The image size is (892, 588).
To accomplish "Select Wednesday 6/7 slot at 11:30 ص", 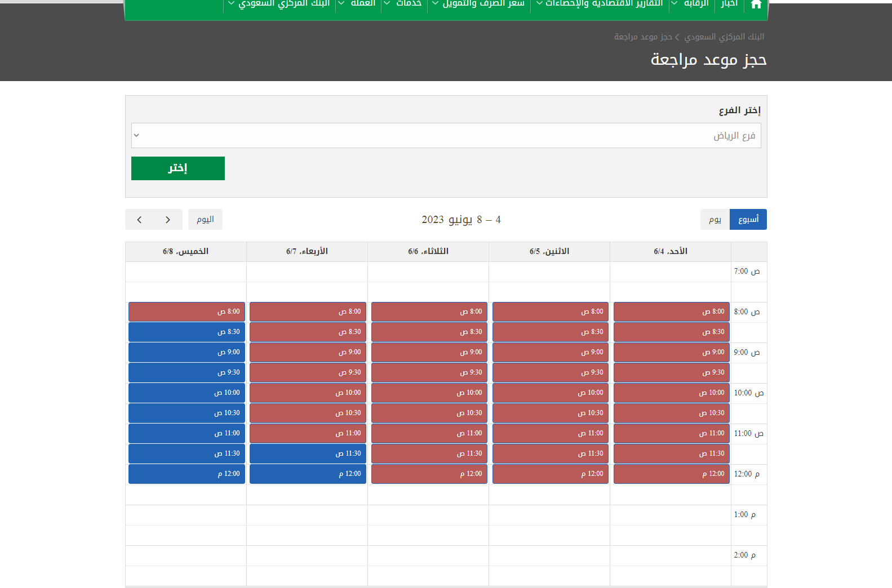I will (x=308, y=454).
